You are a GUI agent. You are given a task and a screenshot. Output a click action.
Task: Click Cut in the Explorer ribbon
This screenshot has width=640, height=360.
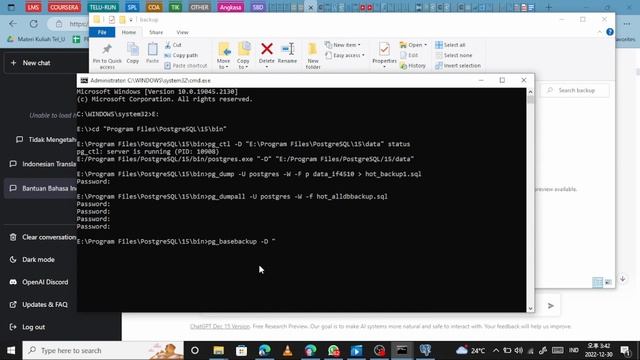pyautogui.click(x=173, y=45)
